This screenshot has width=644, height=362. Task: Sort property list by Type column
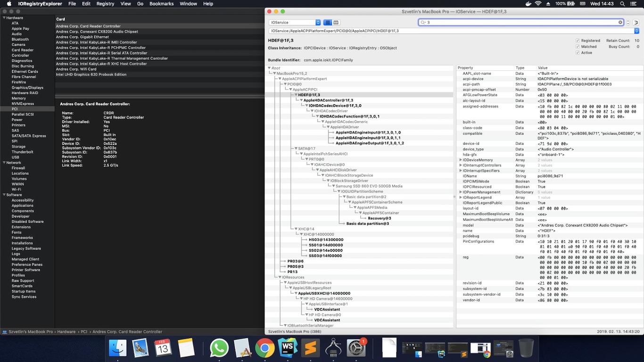point(525,68)
